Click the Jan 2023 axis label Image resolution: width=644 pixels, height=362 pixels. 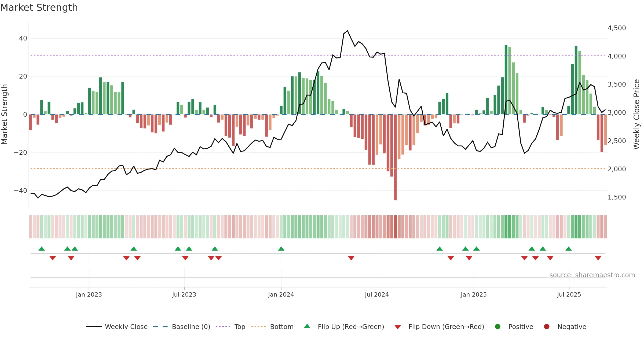tap(89, 295)
